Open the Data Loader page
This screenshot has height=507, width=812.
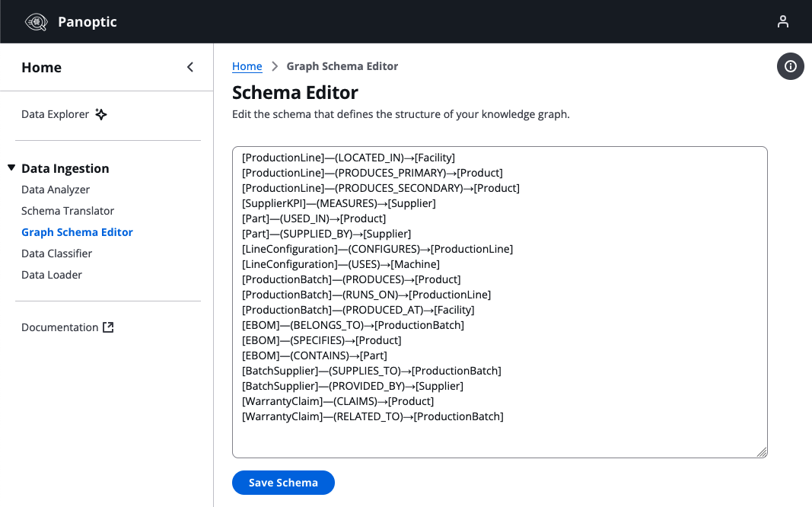52,275
